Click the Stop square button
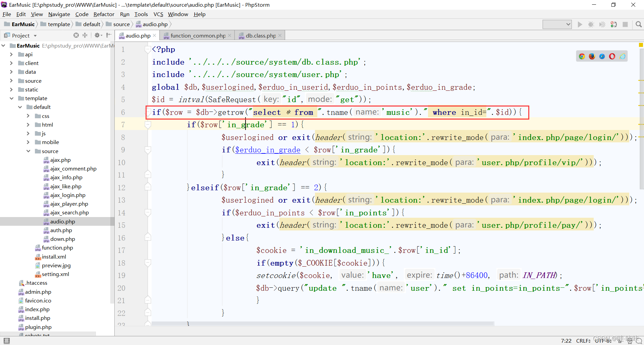644x345 pixels. [x=625, y=24]
